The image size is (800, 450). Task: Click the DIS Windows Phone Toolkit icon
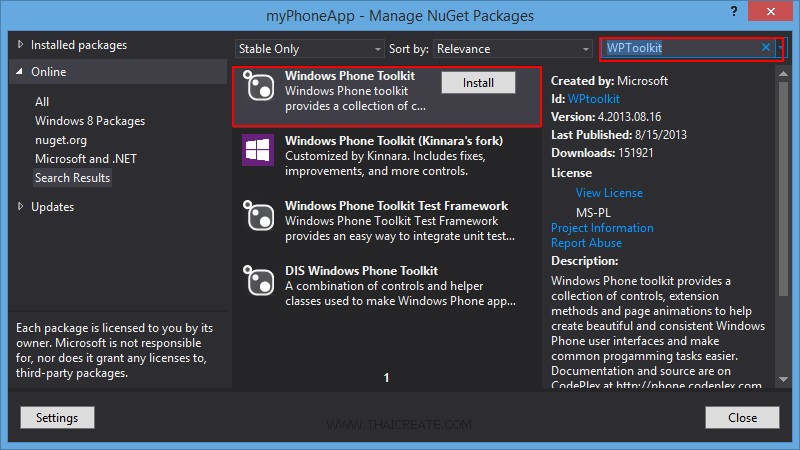[258, 281]
